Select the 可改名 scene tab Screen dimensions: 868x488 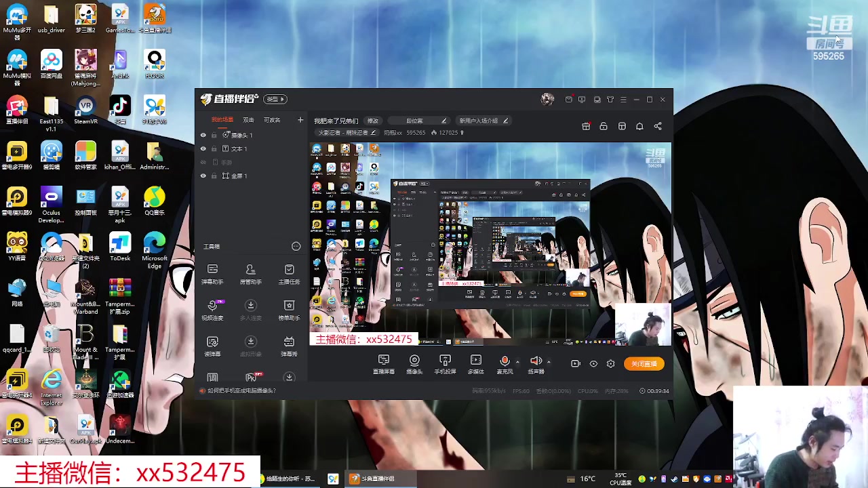coord(272,120)
